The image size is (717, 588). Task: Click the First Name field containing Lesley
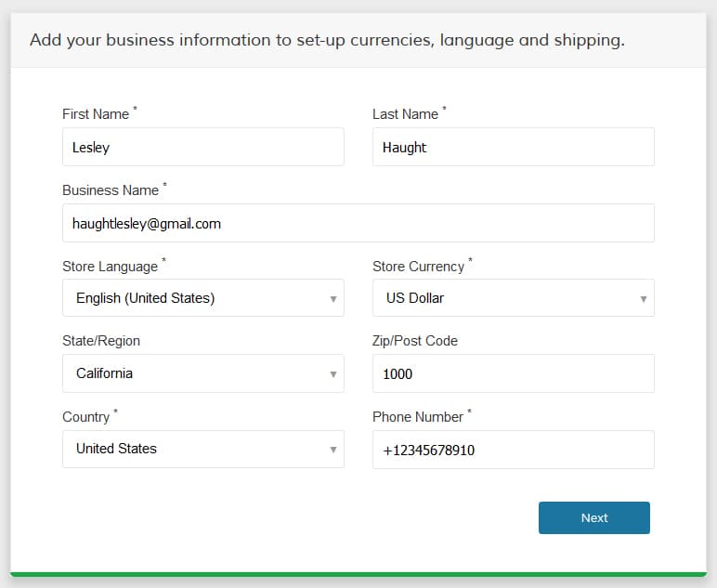pos(203,147)
